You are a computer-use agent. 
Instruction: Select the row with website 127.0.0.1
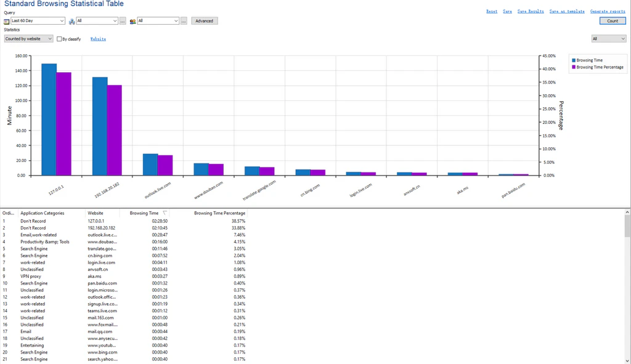[x=123, y=221]
